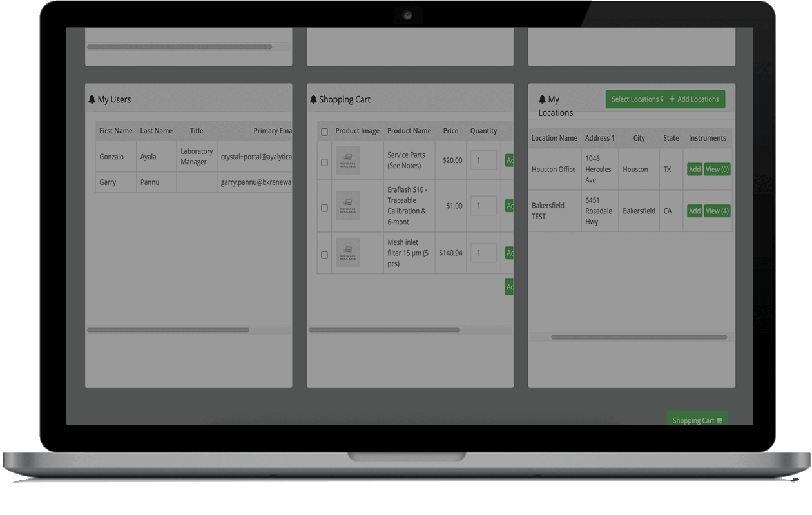
Task: Toggle the select-all checkbox in cart header
Action: click(324, 131)
